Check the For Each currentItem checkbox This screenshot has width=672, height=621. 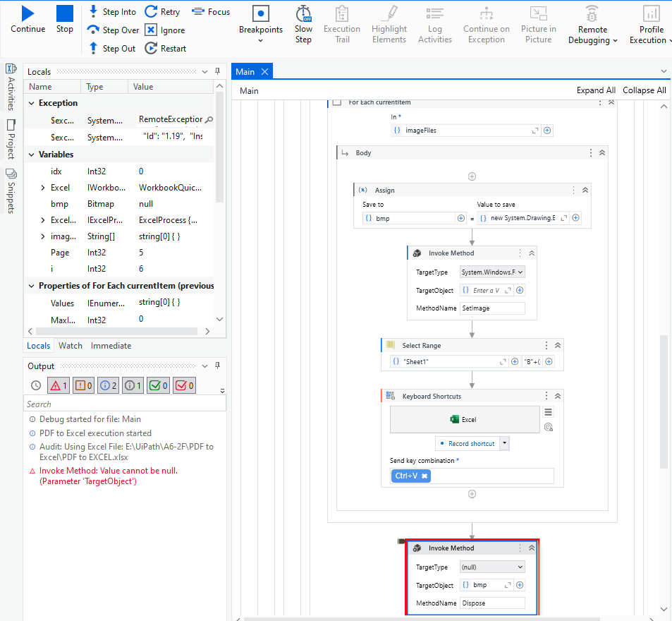click(336, 102)
